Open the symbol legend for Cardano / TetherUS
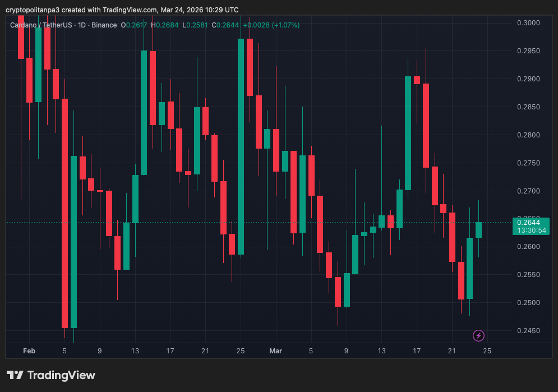558x392 pixels. pyautogui.click(x=42, y=25)
